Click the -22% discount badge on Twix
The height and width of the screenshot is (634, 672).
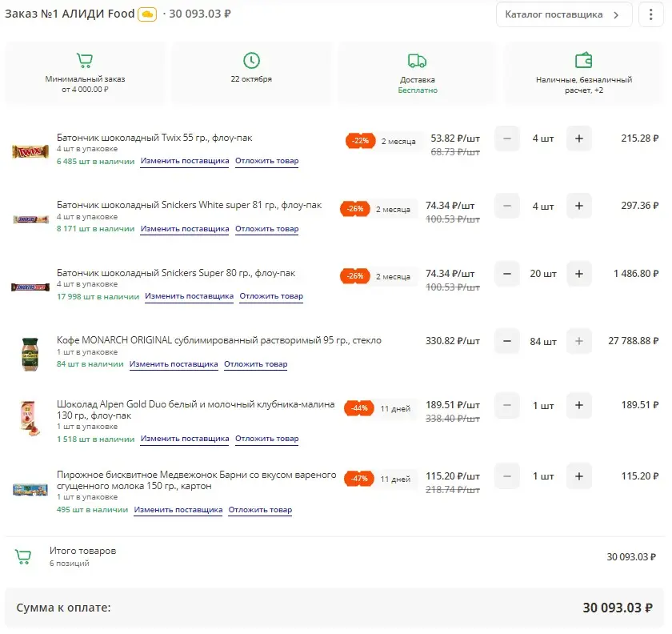pos(360,141)
